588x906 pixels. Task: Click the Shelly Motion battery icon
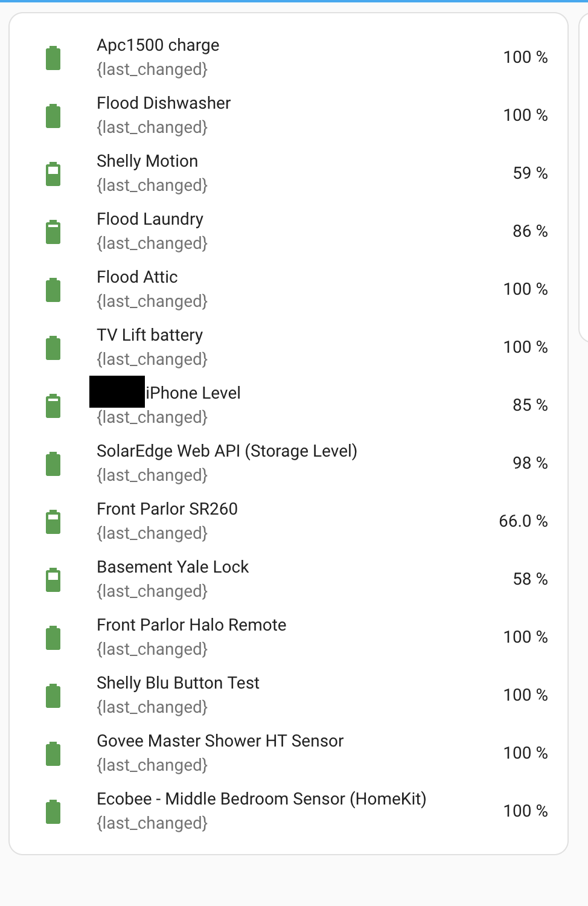(54, 173)
